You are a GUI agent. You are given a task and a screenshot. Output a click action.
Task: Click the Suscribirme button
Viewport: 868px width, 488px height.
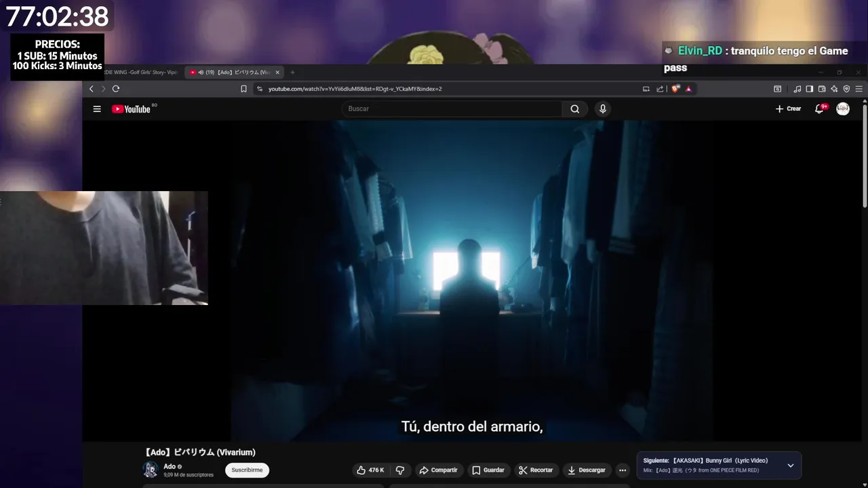click(247, 470)
